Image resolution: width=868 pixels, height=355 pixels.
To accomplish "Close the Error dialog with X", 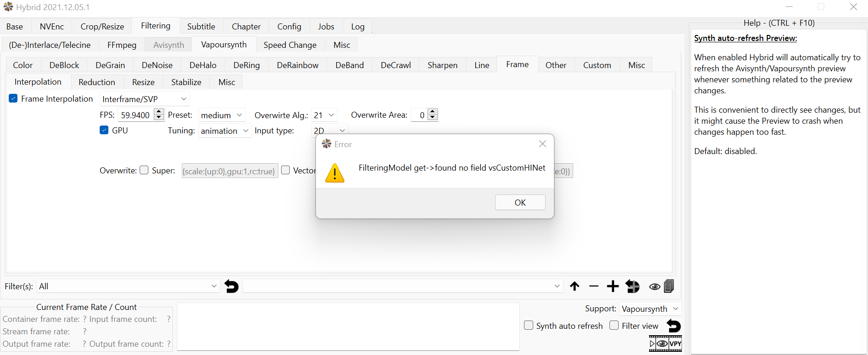I will (x=542, y=144).
